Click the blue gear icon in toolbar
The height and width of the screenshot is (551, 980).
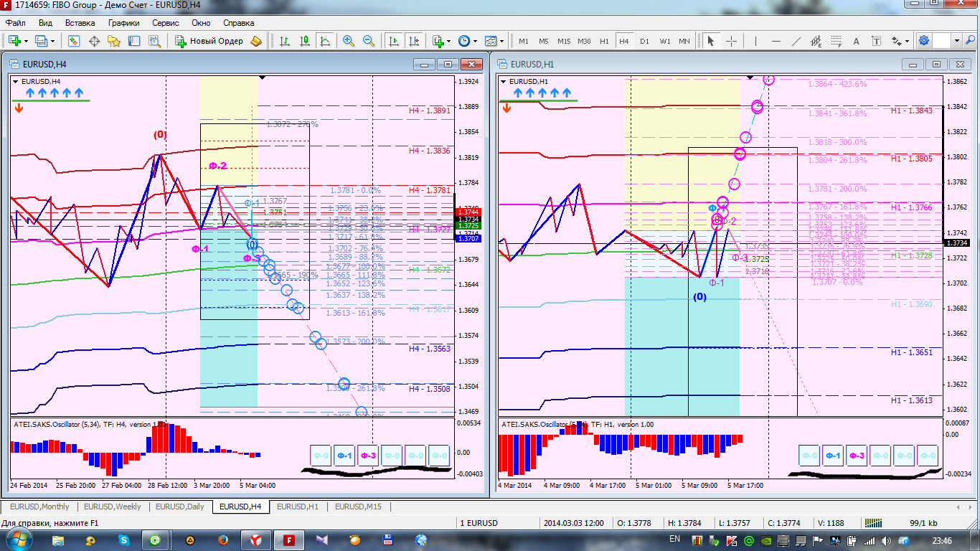[924, 41]
